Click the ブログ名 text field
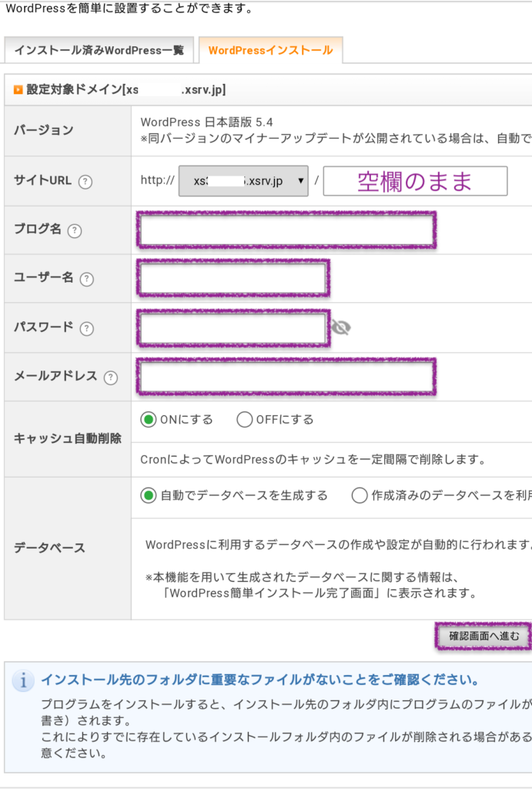This screenshot has width=532, height=789. 286,230
